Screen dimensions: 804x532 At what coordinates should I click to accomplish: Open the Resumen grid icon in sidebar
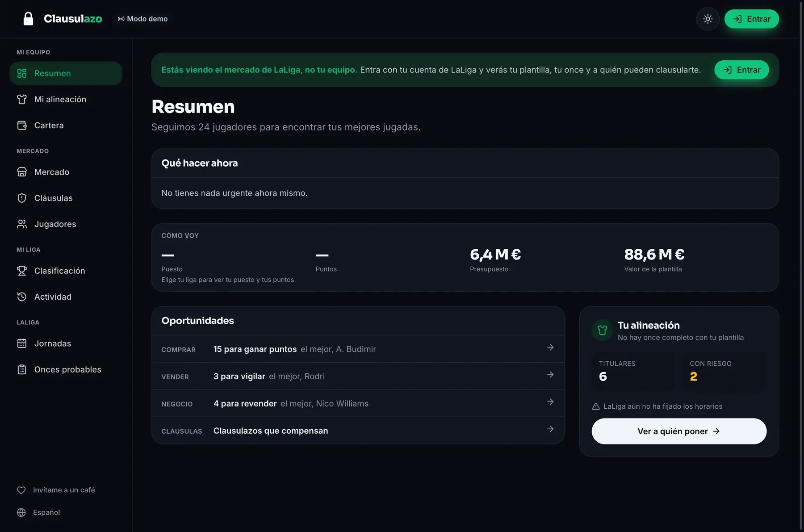pos(22,73)
